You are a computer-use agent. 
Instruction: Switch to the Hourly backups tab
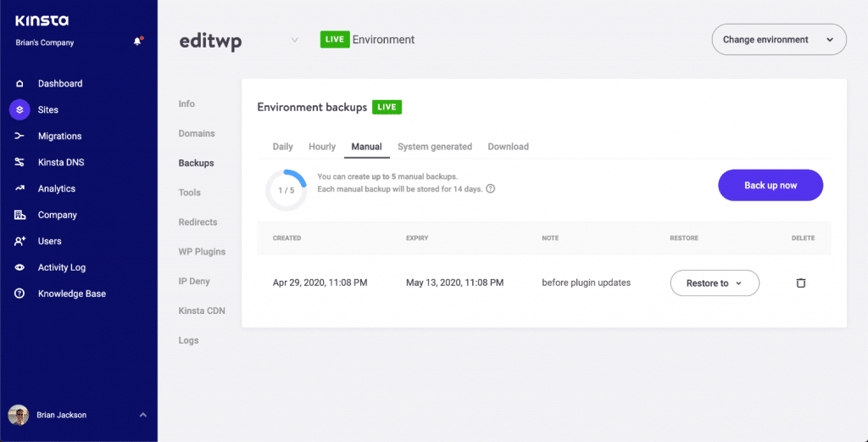pos(322,147)
